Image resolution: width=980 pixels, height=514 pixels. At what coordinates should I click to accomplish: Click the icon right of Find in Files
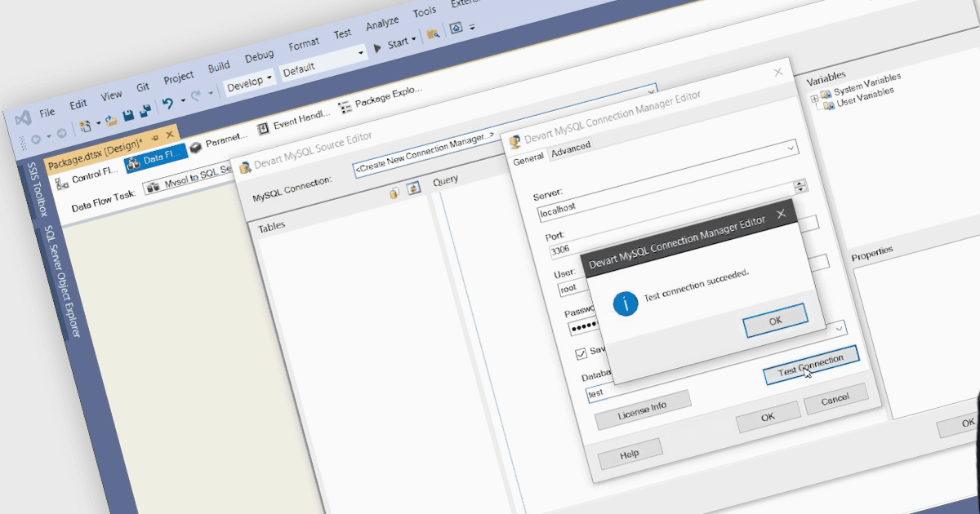click(x=456, y=28)
